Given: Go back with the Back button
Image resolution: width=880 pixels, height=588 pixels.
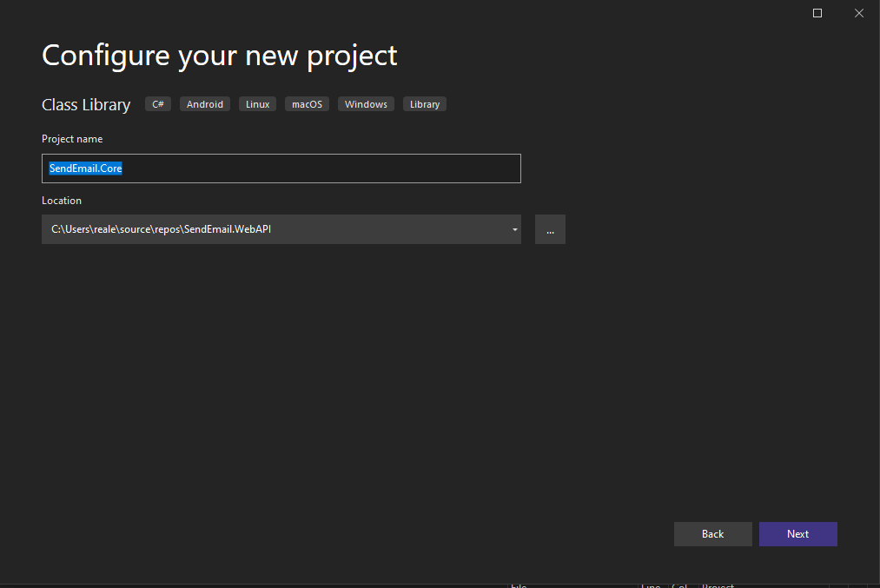Looking at the screenshot, I should 712,534.
